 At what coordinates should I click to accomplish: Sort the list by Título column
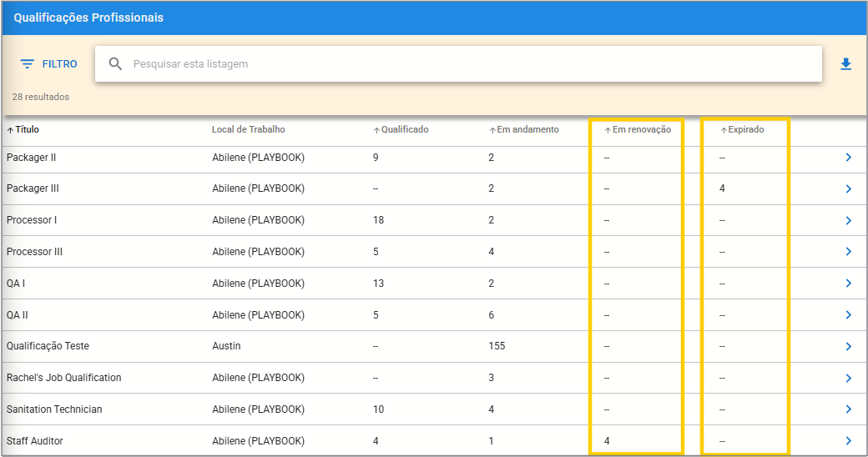(x=27, y=130)
